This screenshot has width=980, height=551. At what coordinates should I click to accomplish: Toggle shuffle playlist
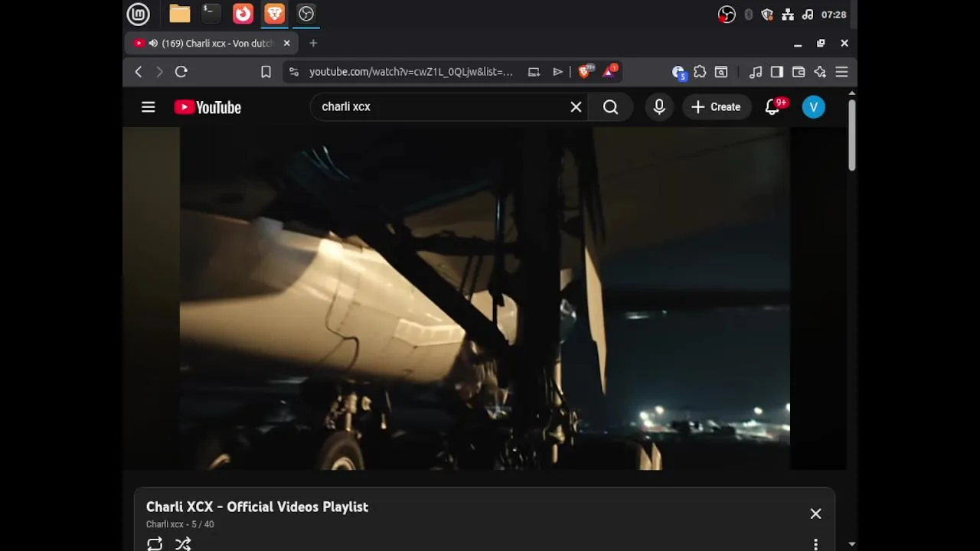coord(183,544)
